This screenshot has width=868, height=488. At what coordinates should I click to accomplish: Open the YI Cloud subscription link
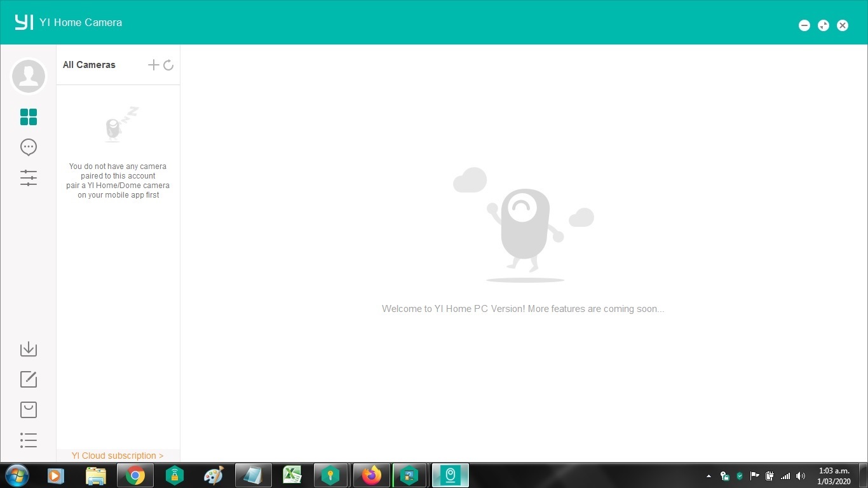coord(118,456)
